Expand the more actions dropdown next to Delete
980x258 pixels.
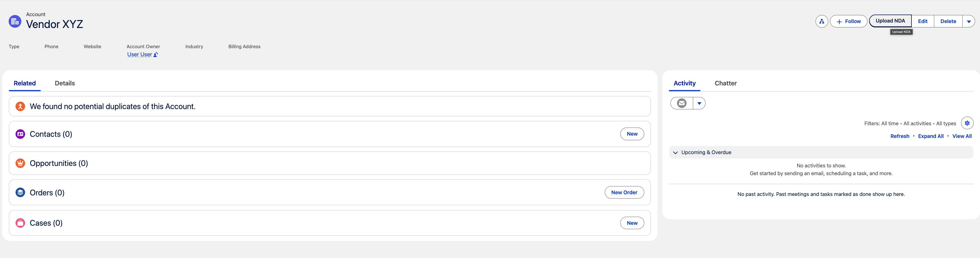coord(968,21)
